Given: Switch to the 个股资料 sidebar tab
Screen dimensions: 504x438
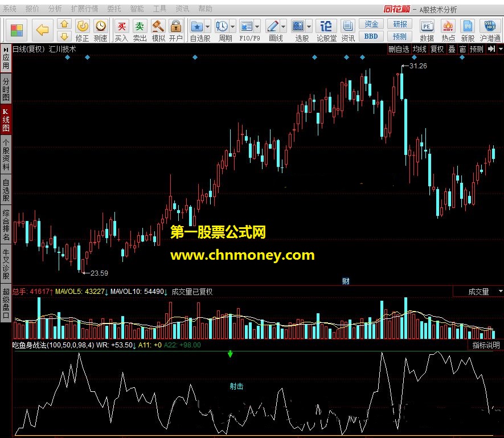Looking at the screenshot, I should (6, 154).
